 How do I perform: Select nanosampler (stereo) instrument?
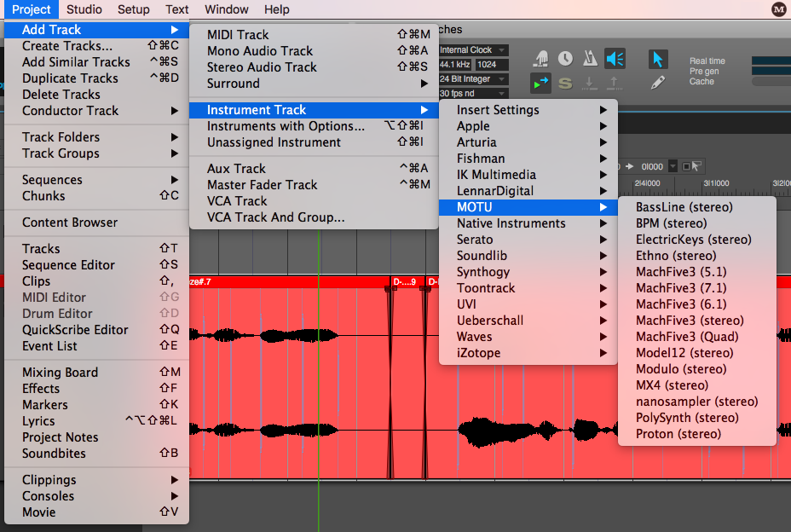[x=696, y=402]
